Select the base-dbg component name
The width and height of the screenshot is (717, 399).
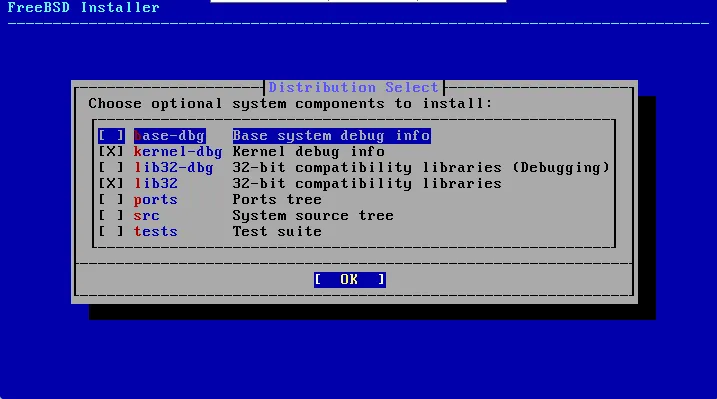pos(169,136)
